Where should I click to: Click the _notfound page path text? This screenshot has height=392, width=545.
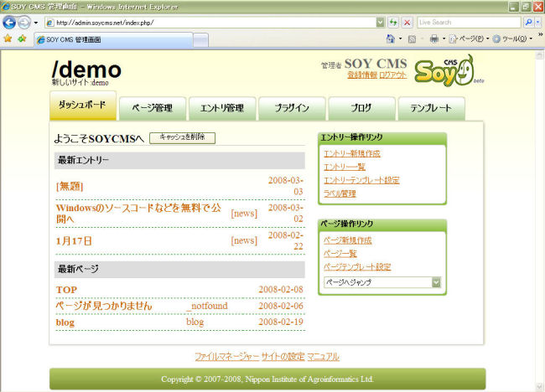(x=207, y=306)
